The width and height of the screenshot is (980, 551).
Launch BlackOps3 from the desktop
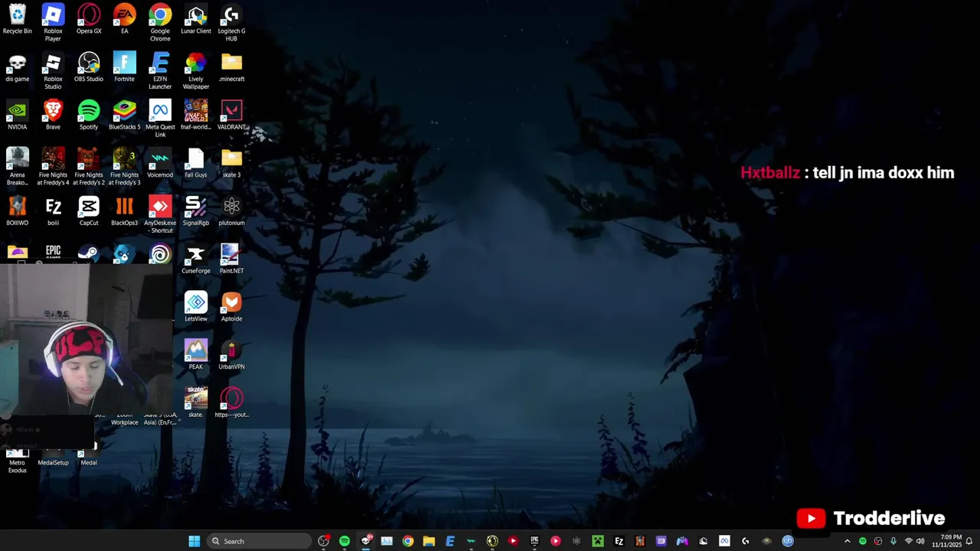(x=124, y=211)
